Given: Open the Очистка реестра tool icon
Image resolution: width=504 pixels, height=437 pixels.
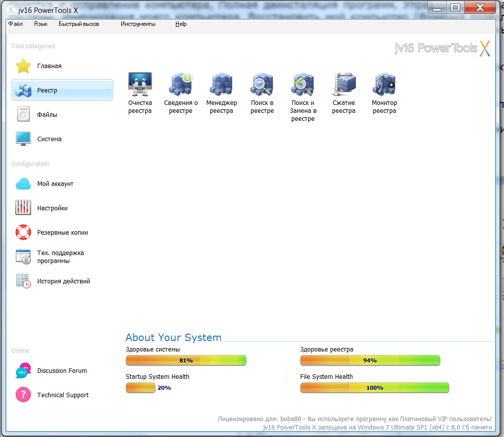Looking at the screenshot, I should coord(140,84).
